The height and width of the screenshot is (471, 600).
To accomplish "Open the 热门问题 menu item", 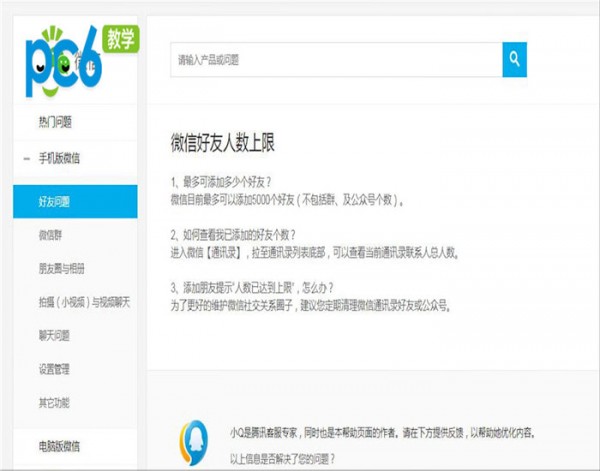I will pos(55,122).
